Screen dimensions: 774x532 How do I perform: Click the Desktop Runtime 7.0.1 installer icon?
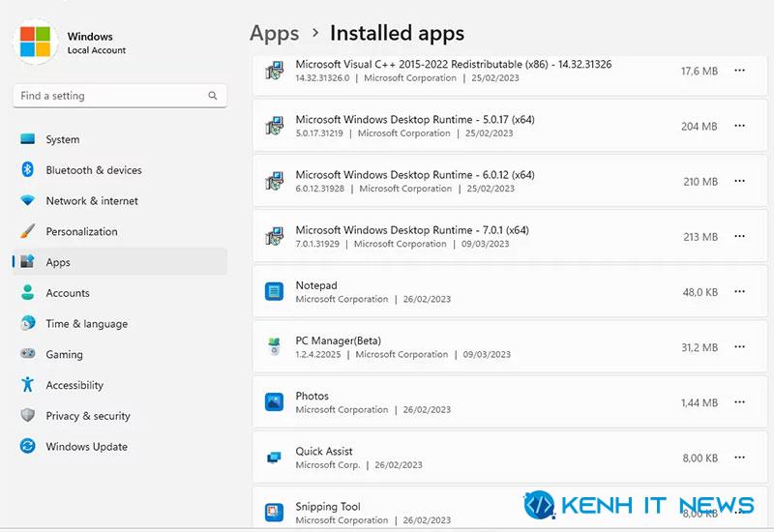pyautogui.click(x=275, y=236)
